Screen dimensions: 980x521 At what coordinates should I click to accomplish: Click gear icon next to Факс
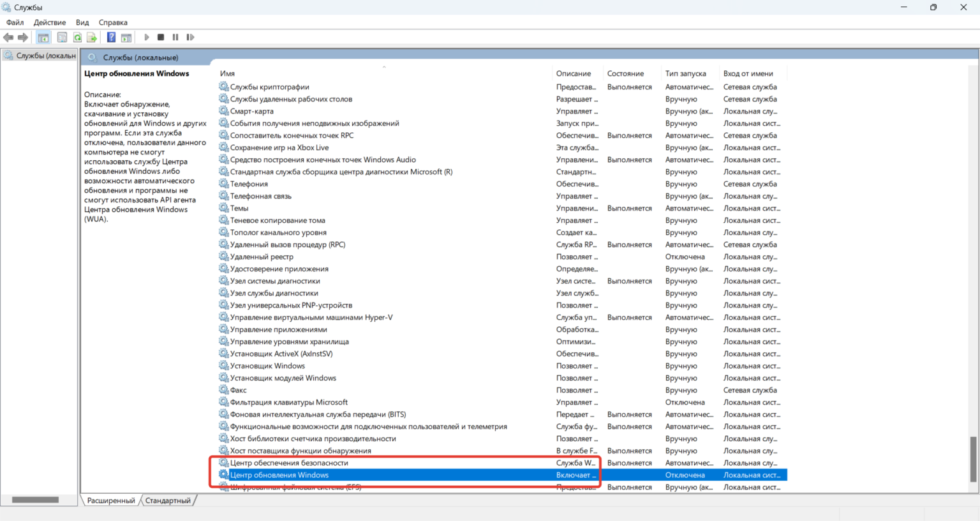224,390
